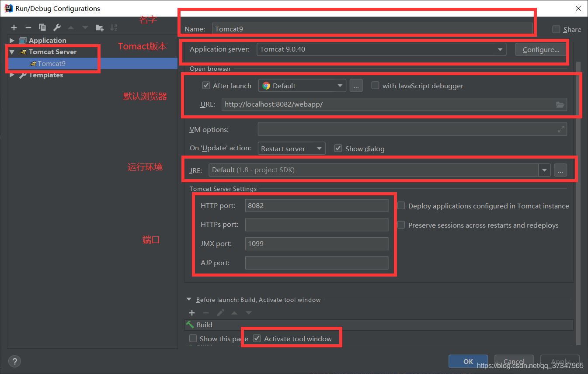Open the Application server dropdown
Image resolution: width=588 pixels, height=374 pixels.
point(500,49)
